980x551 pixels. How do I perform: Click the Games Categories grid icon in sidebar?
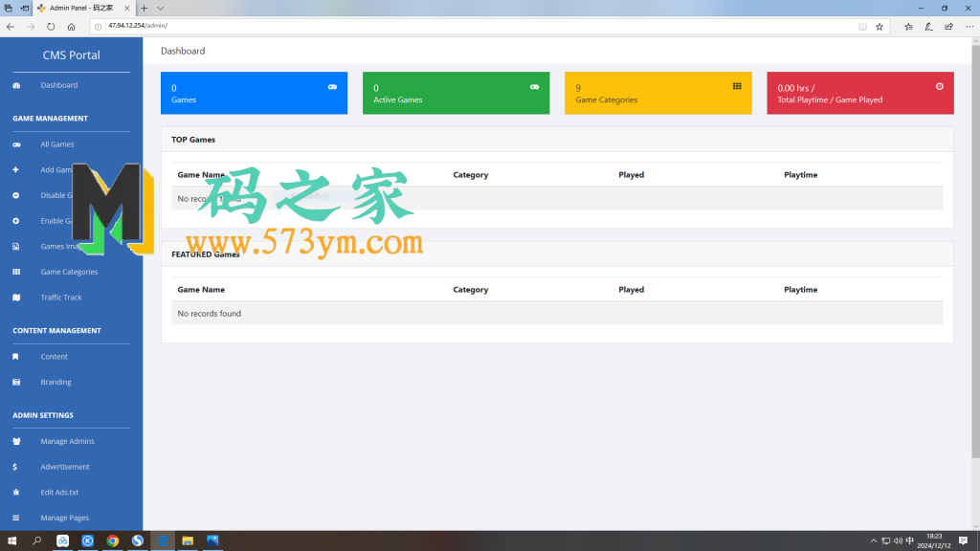coord(15,272)
